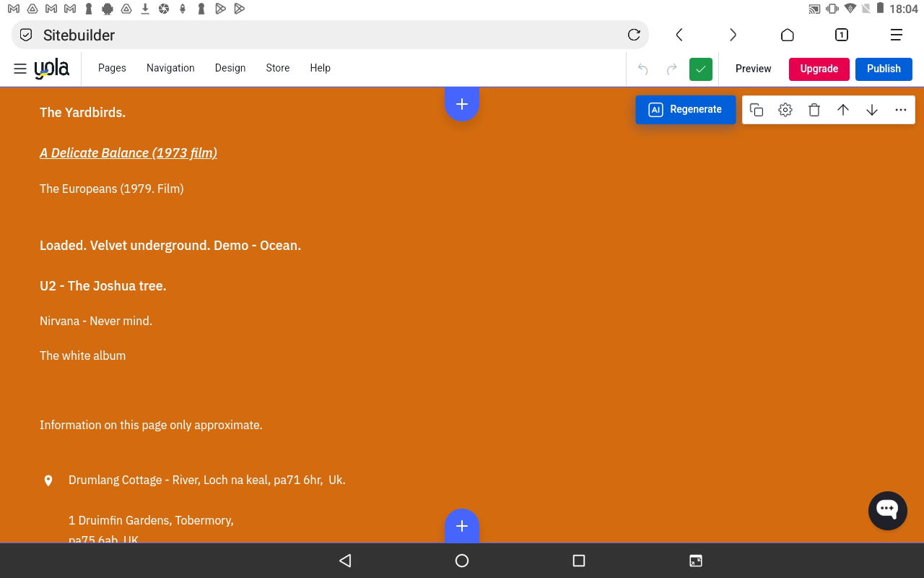Open the Yola hamburger sidebar menu
The height and width of the screenshot is (578, 924).
[x=20, y=69]
